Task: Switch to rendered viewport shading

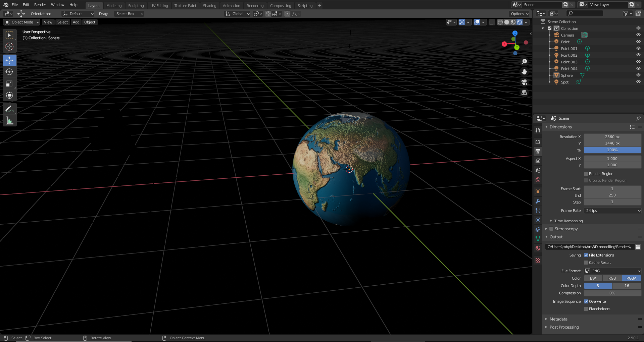Action: pyautogui.click(x=519, y=22)
